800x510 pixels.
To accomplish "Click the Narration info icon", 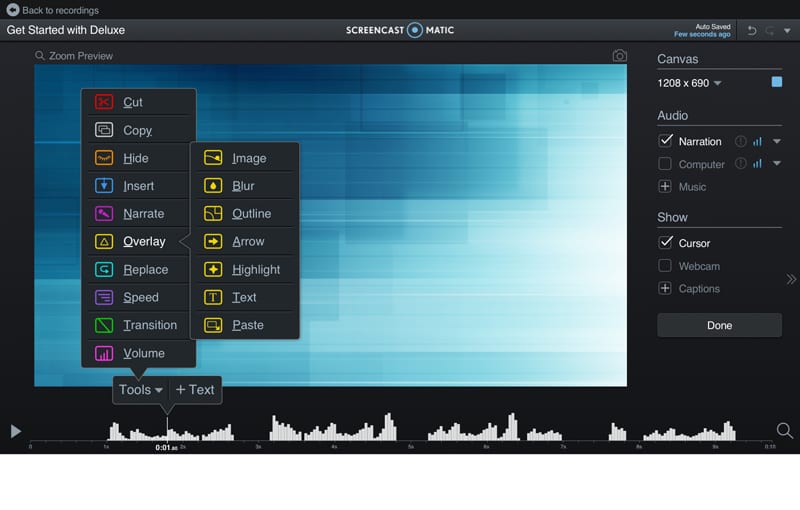I will coord(740,141).
